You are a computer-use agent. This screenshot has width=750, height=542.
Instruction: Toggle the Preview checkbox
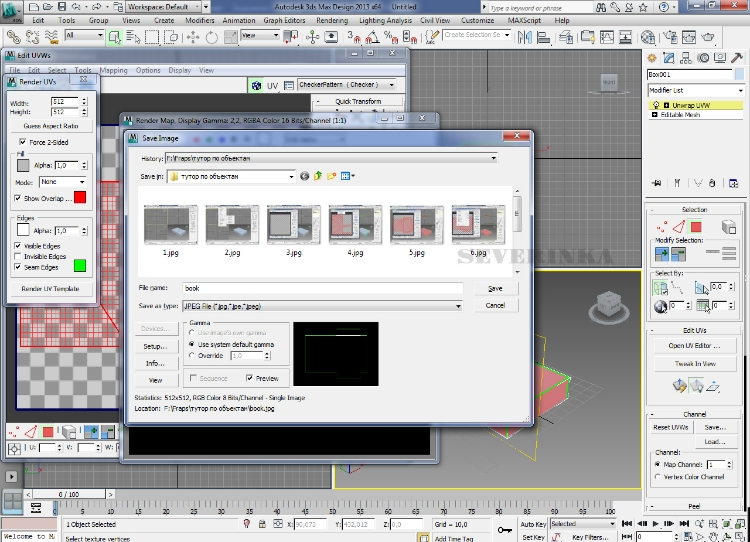tap(250, 378)
